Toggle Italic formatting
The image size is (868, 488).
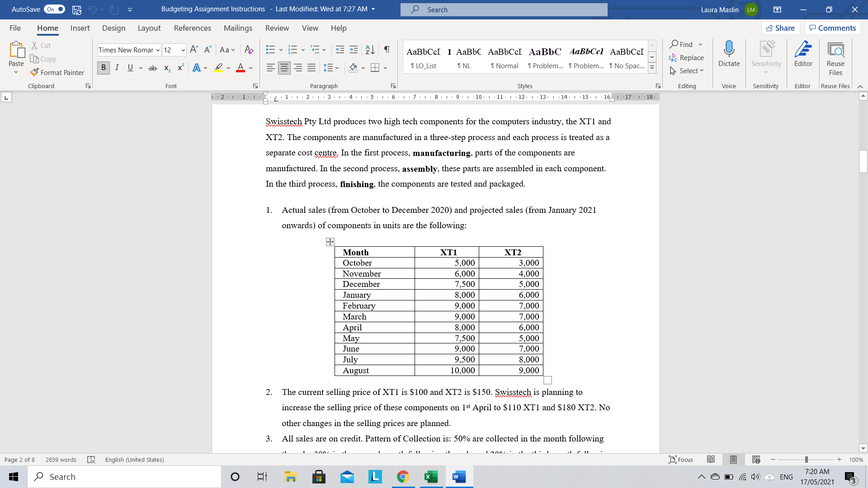point(117,68)
